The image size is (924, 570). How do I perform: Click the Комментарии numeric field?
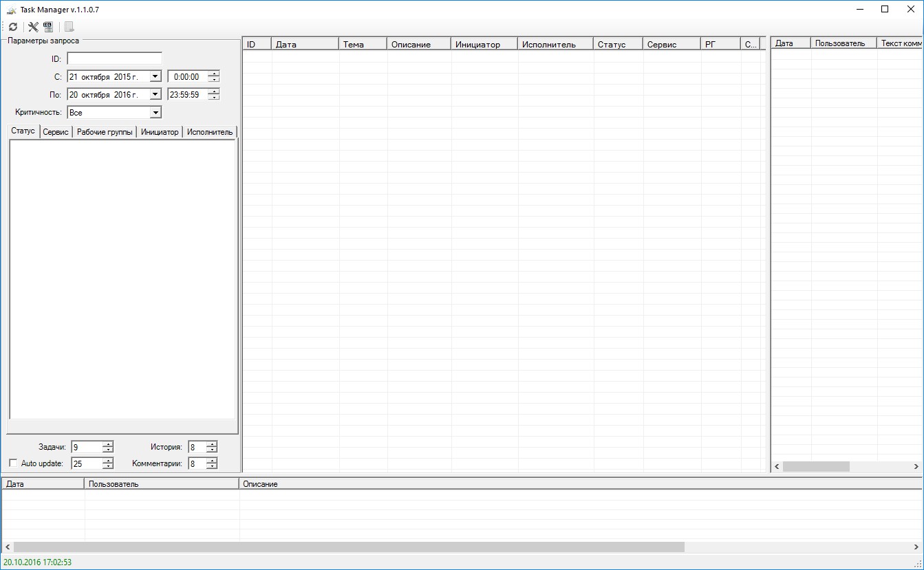197,464
